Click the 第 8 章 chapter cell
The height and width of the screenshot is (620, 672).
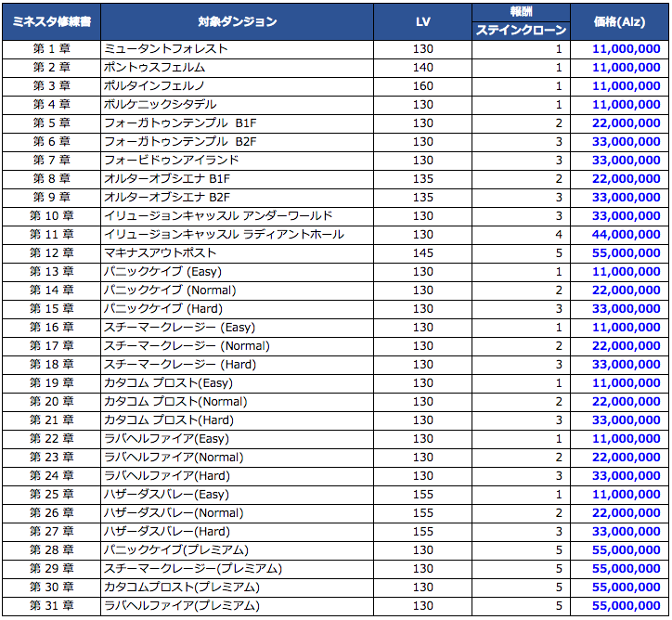click(x=51, y=179)
